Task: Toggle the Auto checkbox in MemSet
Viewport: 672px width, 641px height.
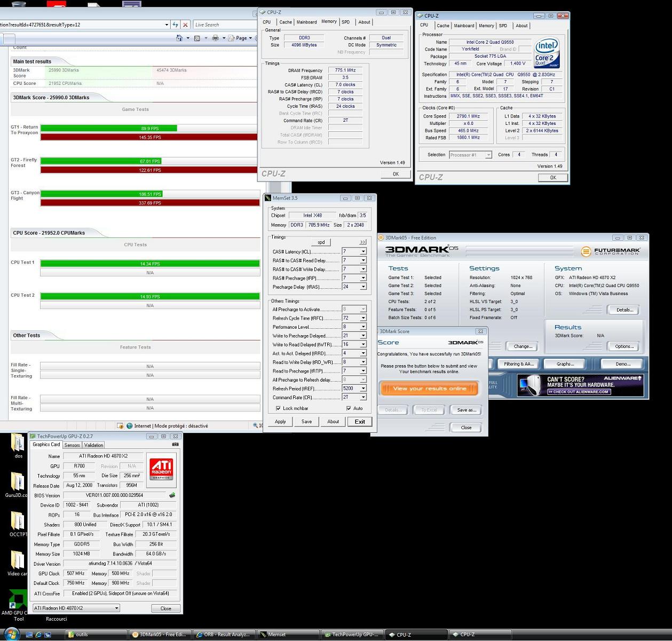Action: coord(349,408)
